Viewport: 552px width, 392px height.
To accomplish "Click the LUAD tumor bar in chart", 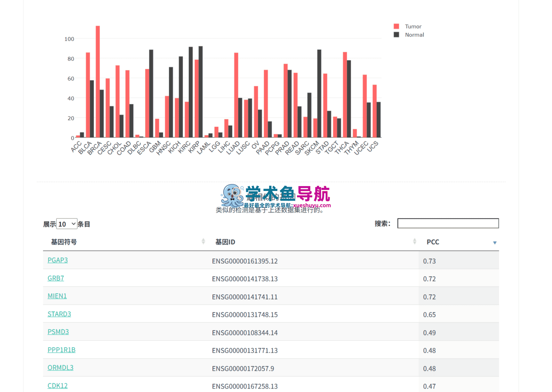I will click(x=236, y=95).
